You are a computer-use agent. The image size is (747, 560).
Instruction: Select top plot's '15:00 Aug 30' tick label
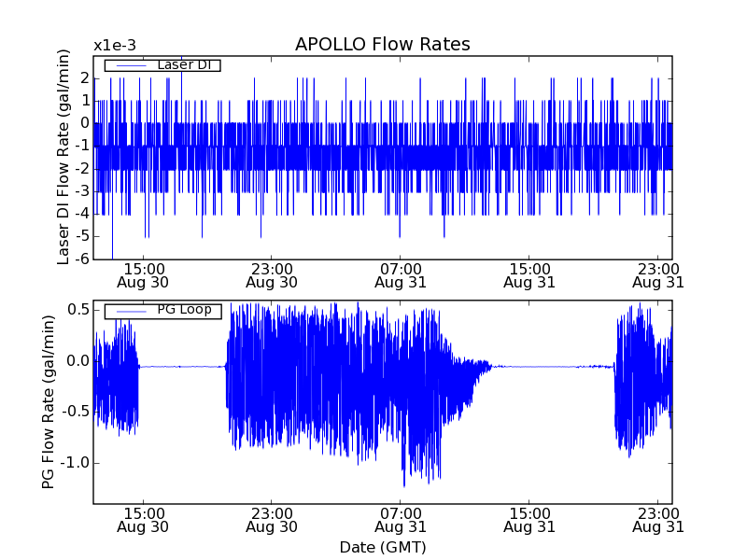pos(143,274)
